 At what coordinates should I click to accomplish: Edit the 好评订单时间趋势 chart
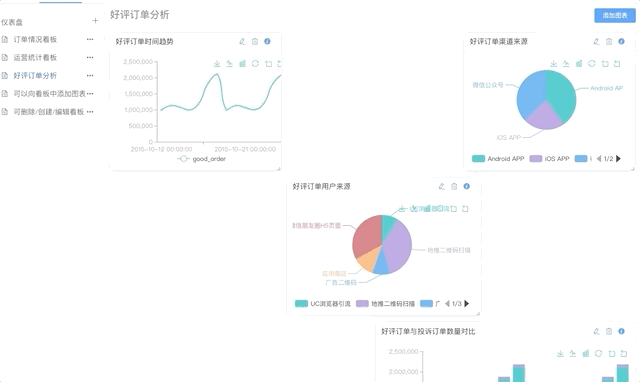pos(242,41)
